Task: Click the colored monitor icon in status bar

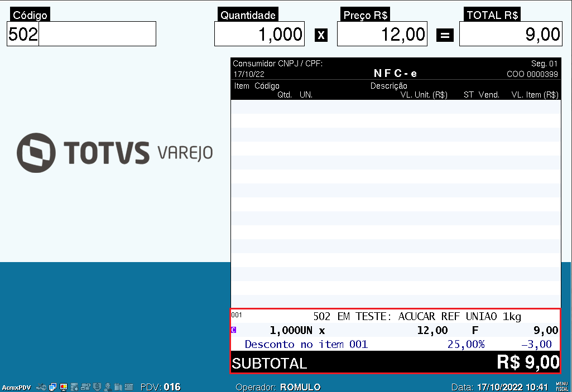Action: pyautogui.click(x=64, y=387)
